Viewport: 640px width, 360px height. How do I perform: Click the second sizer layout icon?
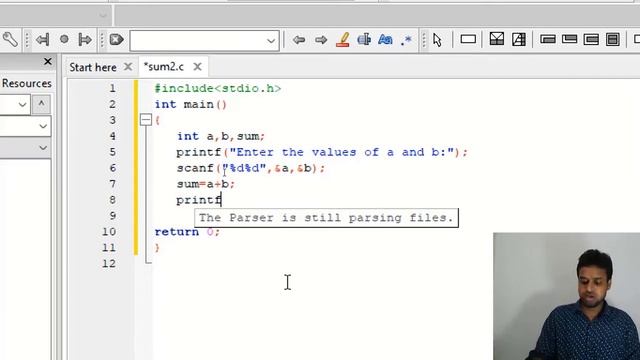569,40
